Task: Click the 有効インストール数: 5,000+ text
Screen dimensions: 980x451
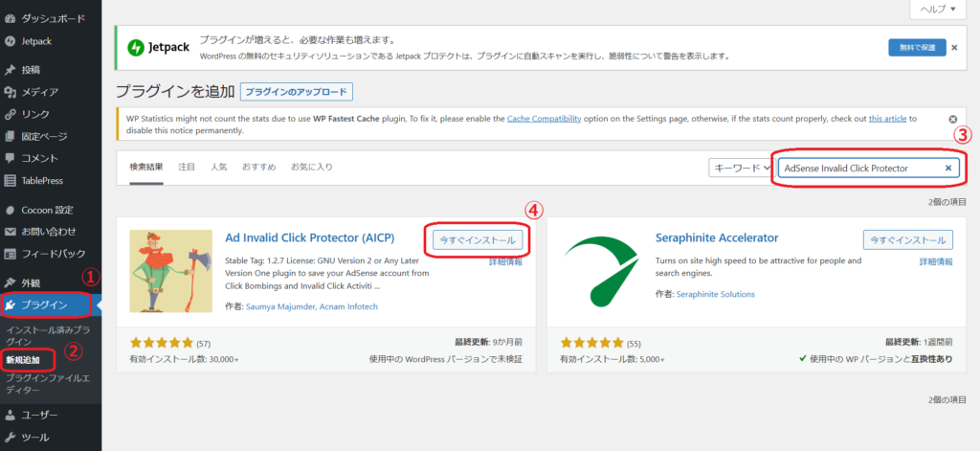Action: pos(612,360)
